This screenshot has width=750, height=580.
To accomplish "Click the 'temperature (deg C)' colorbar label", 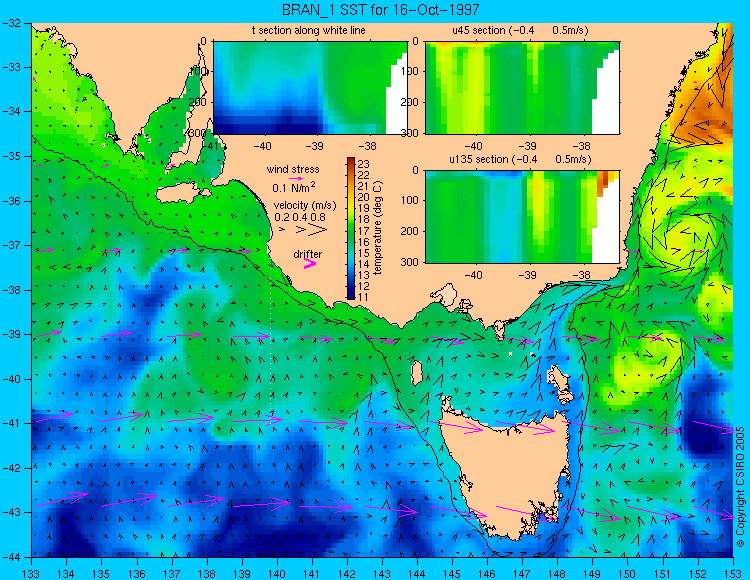I will 378,228.
